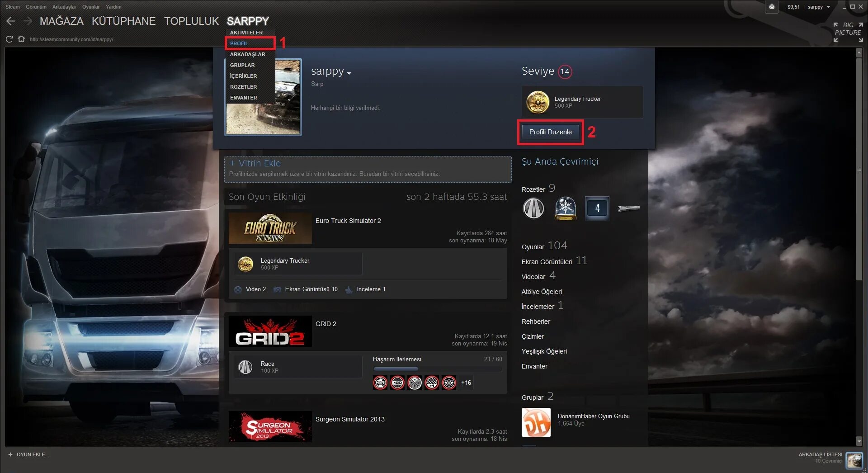Click Legendary Trucker badge in Euro Truck card
The width and height of the screenshot is (868, 473).
(x=245, y=264)
